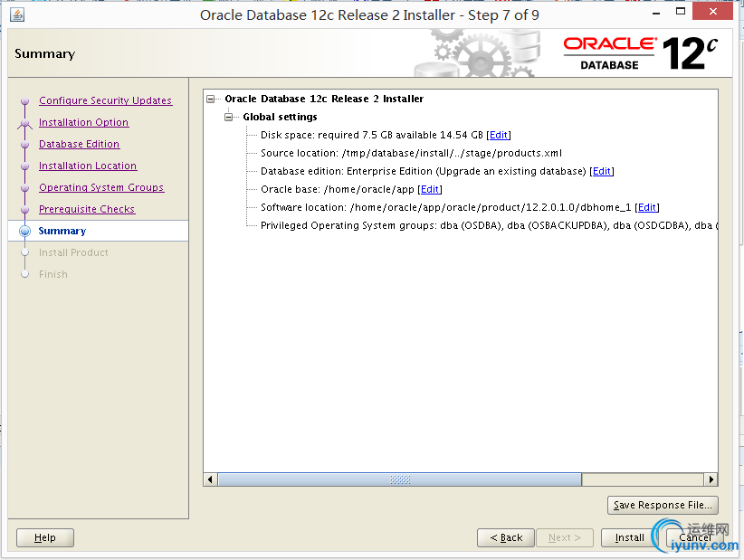744x560 pixels.
Task: Jump to Operating System Groups step
Action: point(101,188)
